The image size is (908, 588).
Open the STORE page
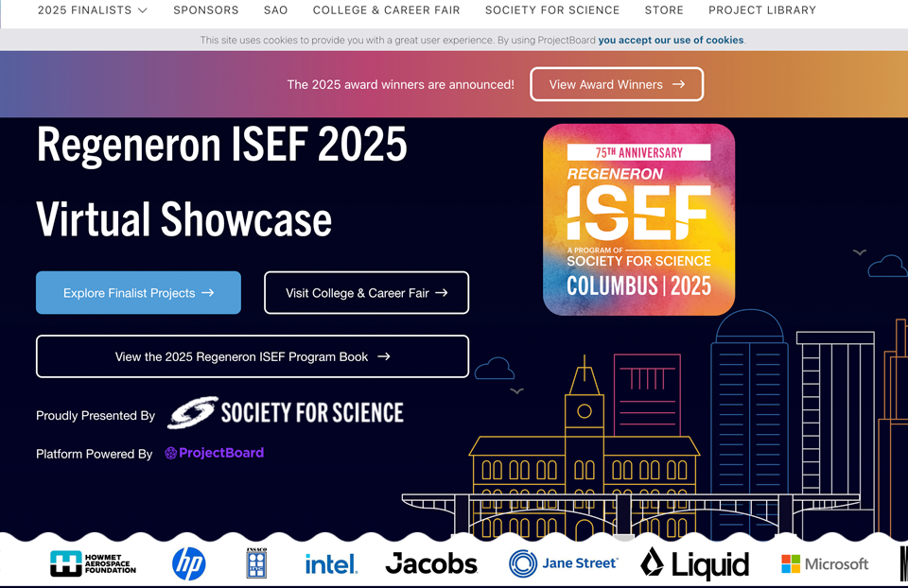(663, 10)
